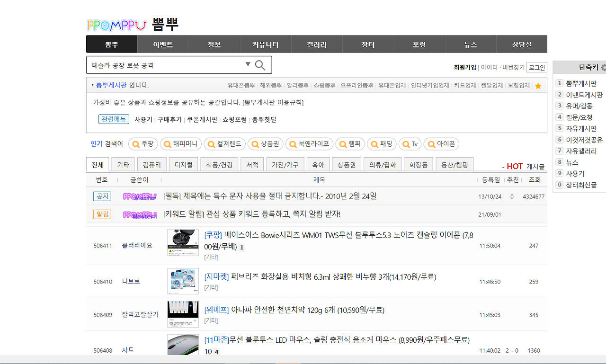Open shortcut 질문/요청

[x=579, y=117]
